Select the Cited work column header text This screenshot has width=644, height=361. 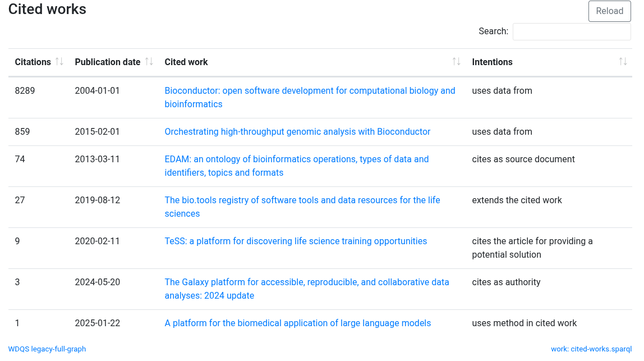point(186,62)
